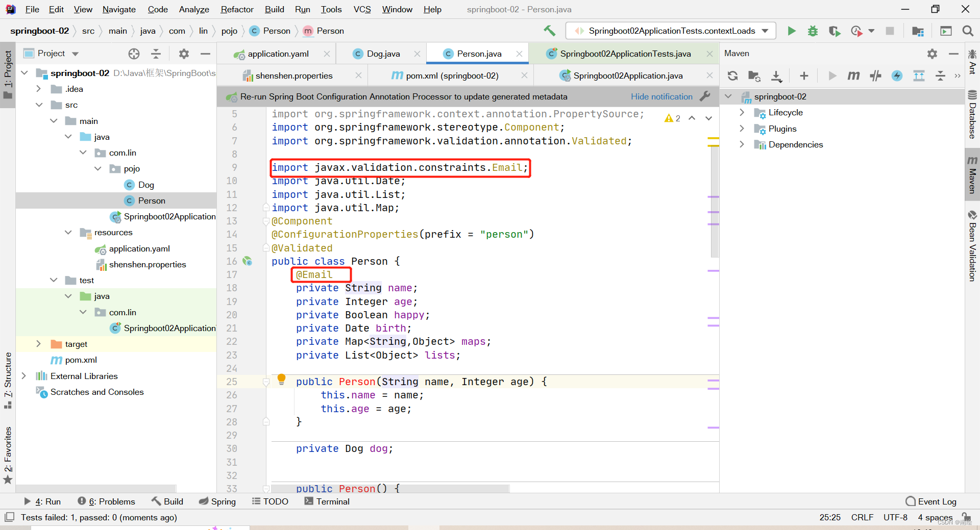Run the contextLoads test configuration
This screenshot has height=530, width=980.
[x=792, y=31]
